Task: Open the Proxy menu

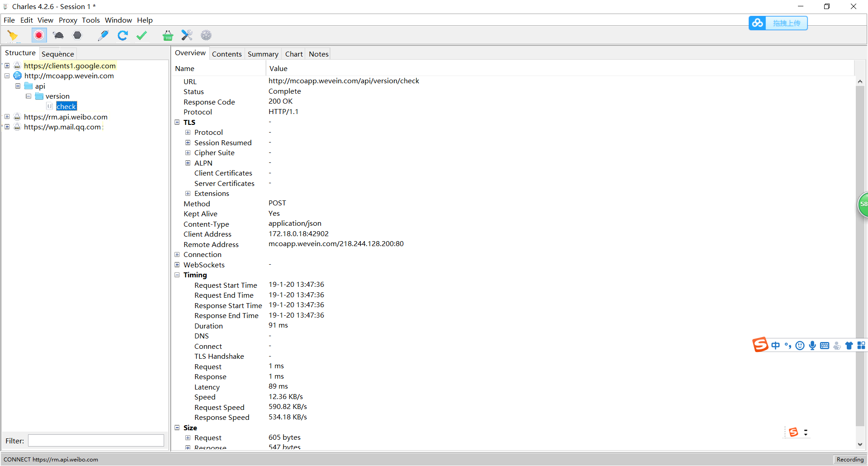Action: (x=68, y=20)
